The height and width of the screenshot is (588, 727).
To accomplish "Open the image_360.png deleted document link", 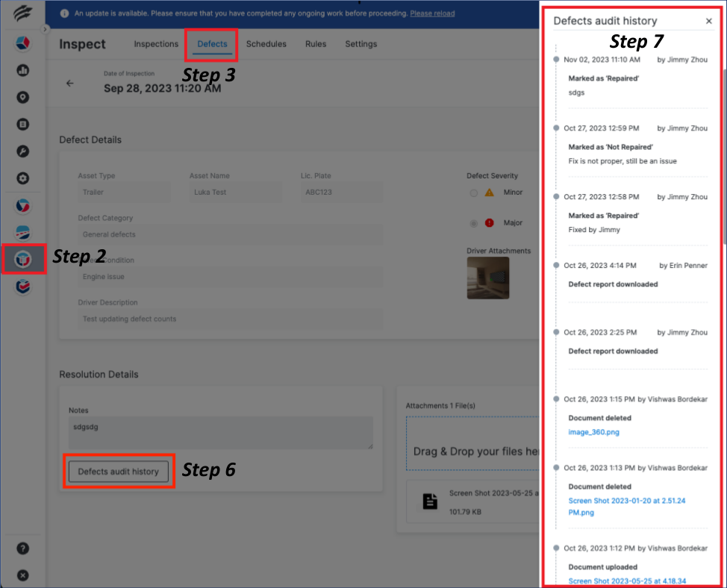I will click(593, 431).
